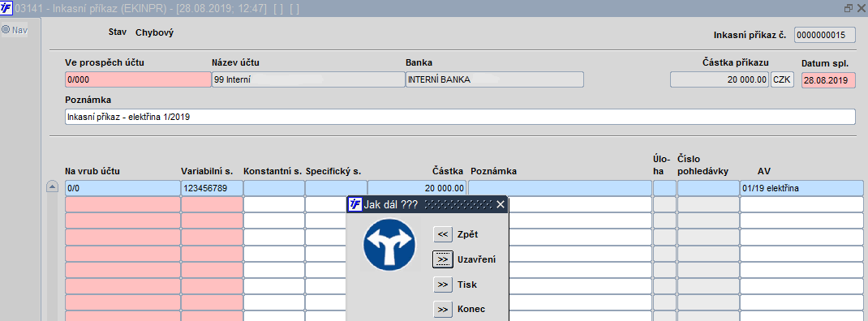Click the Banka field INTERNÍ BANKA
Viewport: 868px width, 321px height.
pos(494,79)
